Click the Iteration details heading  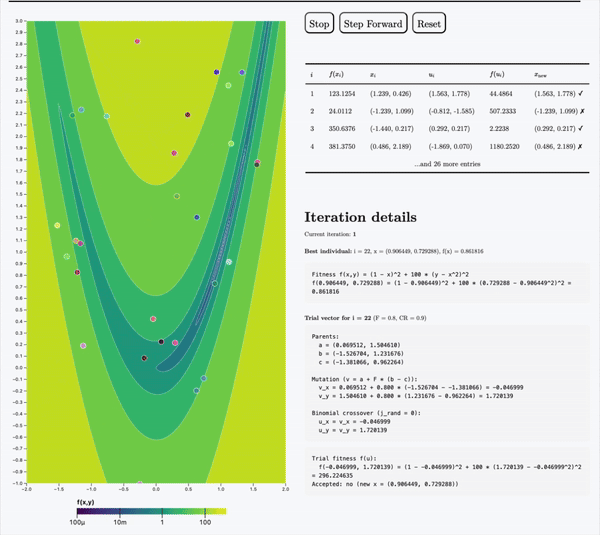click(360, 217)
